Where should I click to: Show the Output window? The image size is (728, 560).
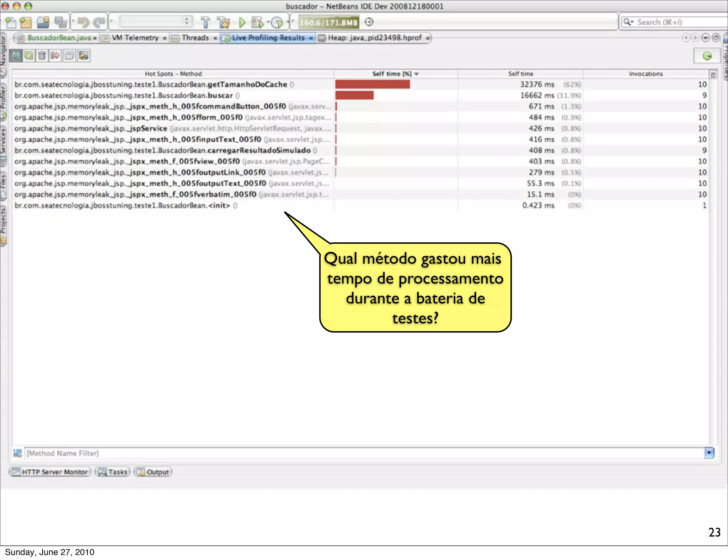pyautogui.click(x=154, y=472)
